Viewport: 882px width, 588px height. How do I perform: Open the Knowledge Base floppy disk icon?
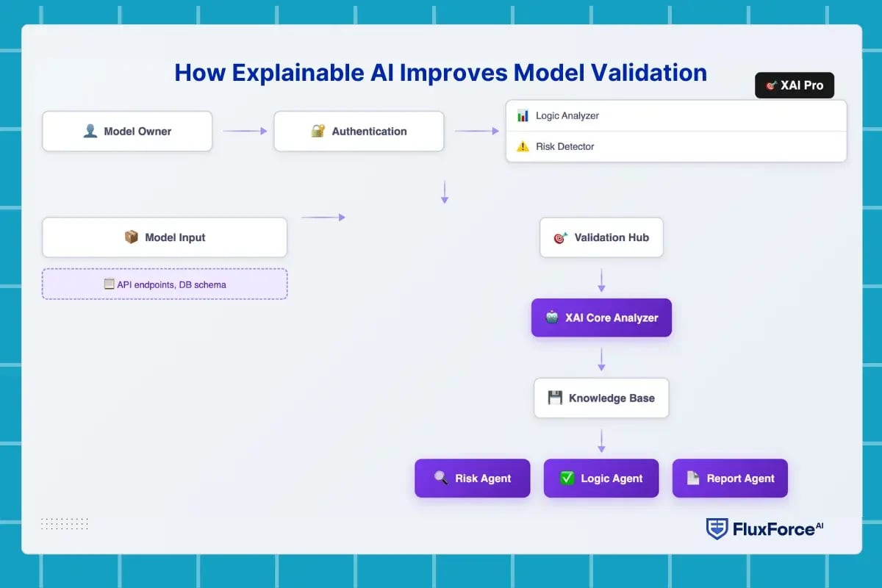(556, 398)
